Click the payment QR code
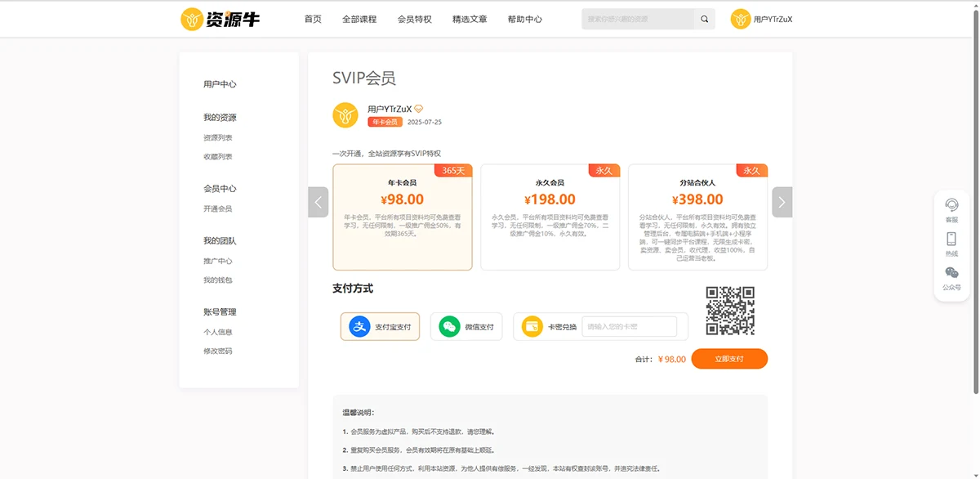The image size is (980, 479). click(730, 311)
